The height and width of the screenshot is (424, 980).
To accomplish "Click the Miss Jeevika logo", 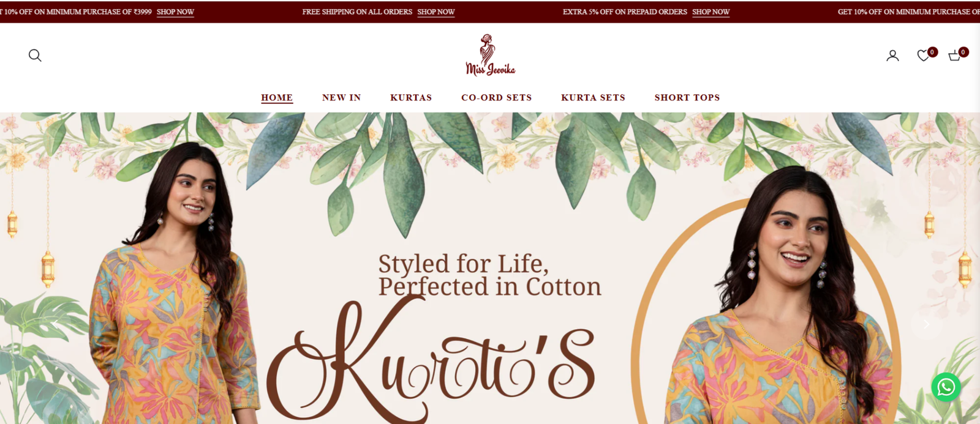I will [490, 55].
